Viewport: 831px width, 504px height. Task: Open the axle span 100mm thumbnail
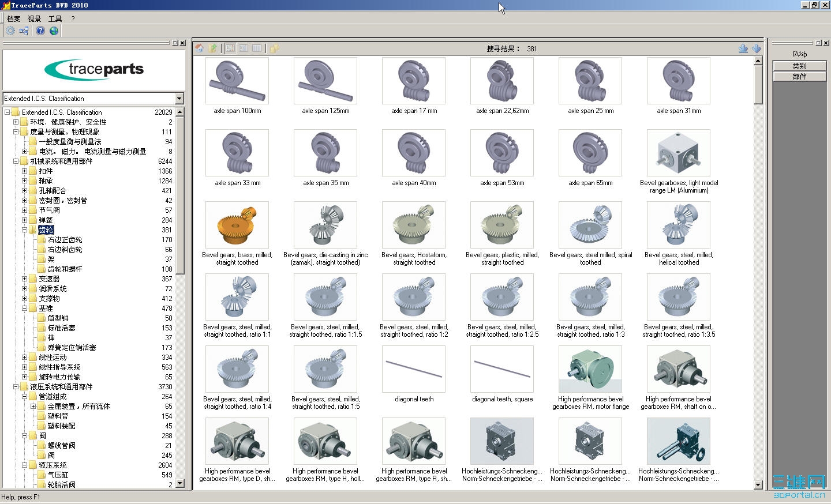(x=237, y=81)
